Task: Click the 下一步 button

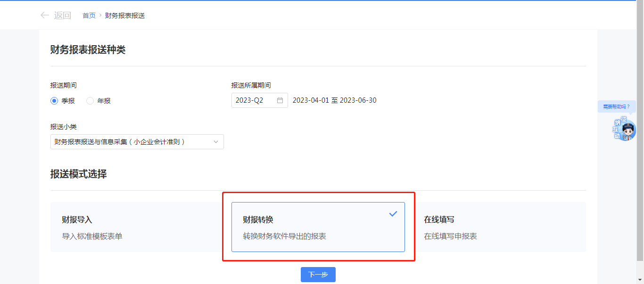Action: [318, 275]
